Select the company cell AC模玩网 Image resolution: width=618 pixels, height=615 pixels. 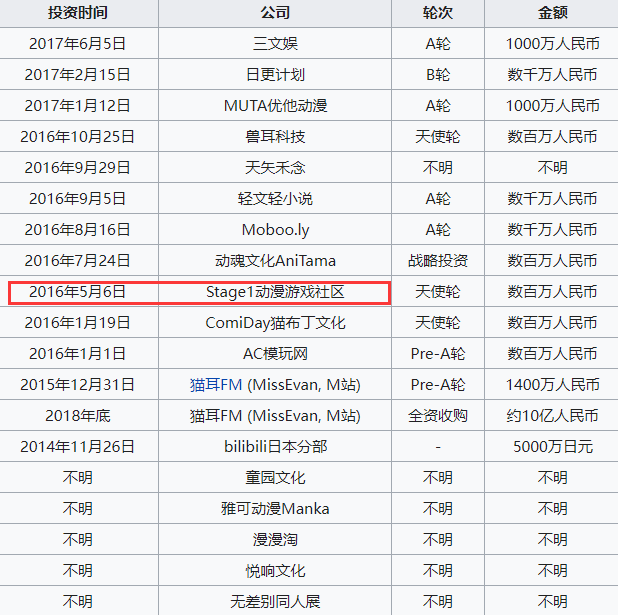tap(275, 354)
